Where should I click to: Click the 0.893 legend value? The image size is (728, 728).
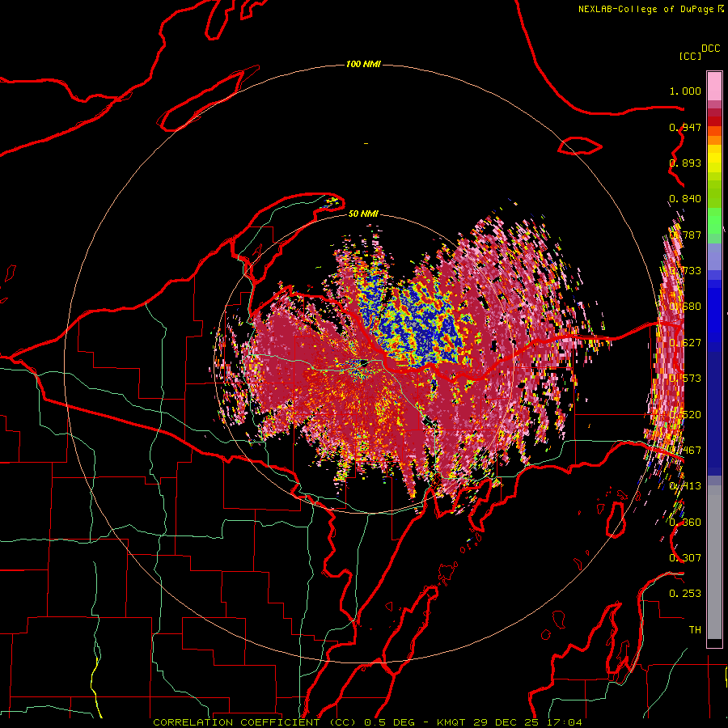(x=685, y=163)
